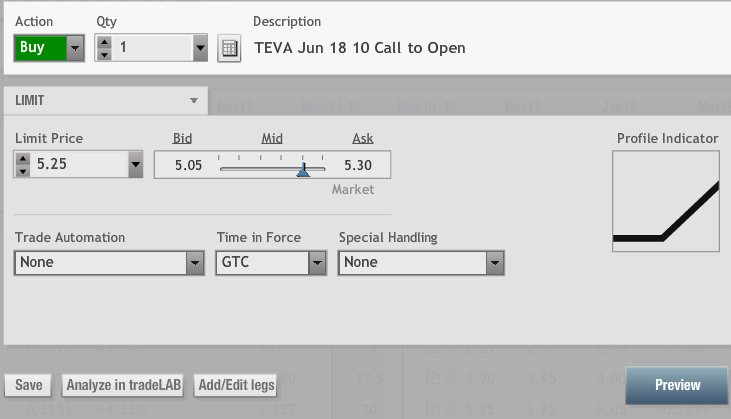
Task: Click the bid value 5.05
Action: [x=188, y=165]
